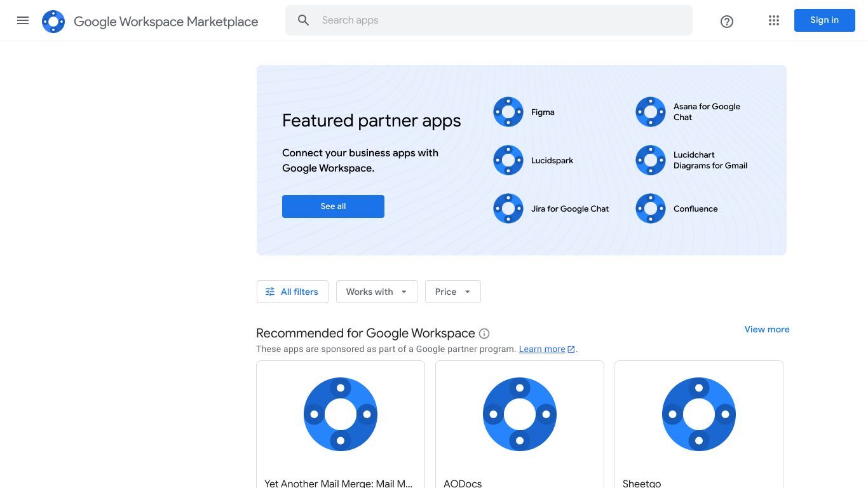868x488 pixels.
Task: Open the Help question mark icon
Action: coord(727,22)
